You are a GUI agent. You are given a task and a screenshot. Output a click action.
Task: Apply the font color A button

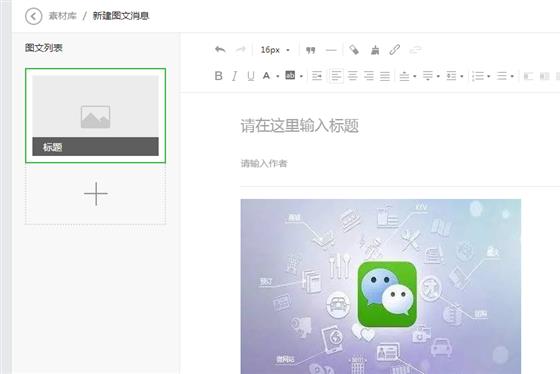pos(266,76)
